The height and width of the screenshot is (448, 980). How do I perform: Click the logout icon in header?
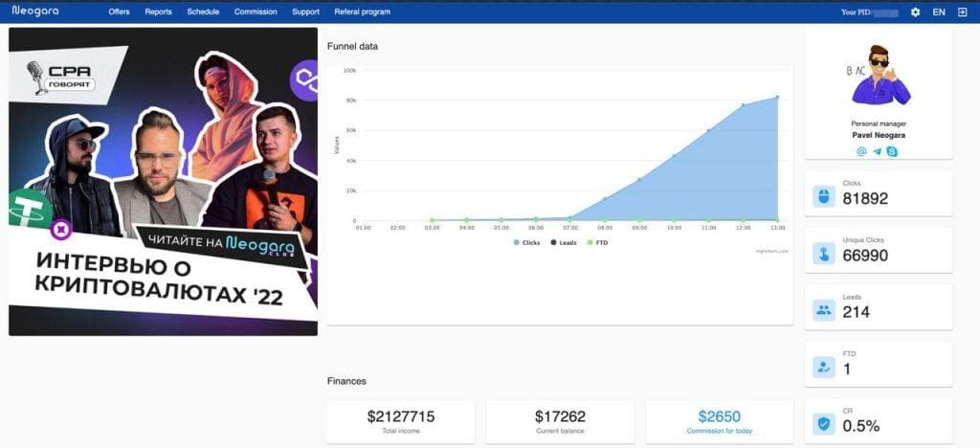point(962,11)
